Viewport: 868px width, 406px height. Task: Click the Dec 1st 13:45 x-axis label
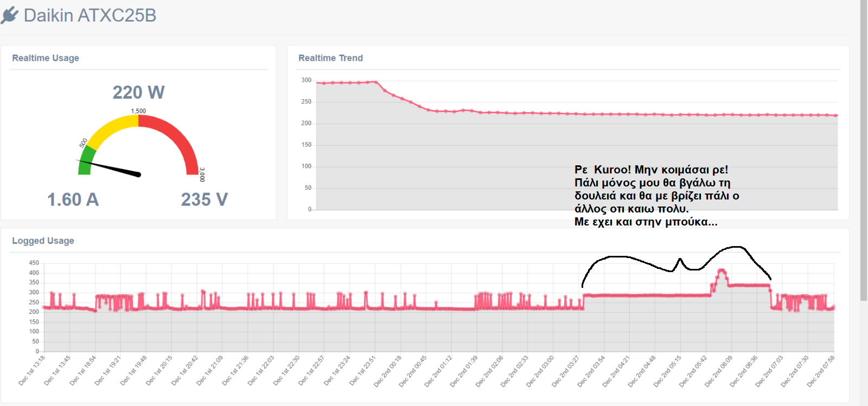click(58, 370)
